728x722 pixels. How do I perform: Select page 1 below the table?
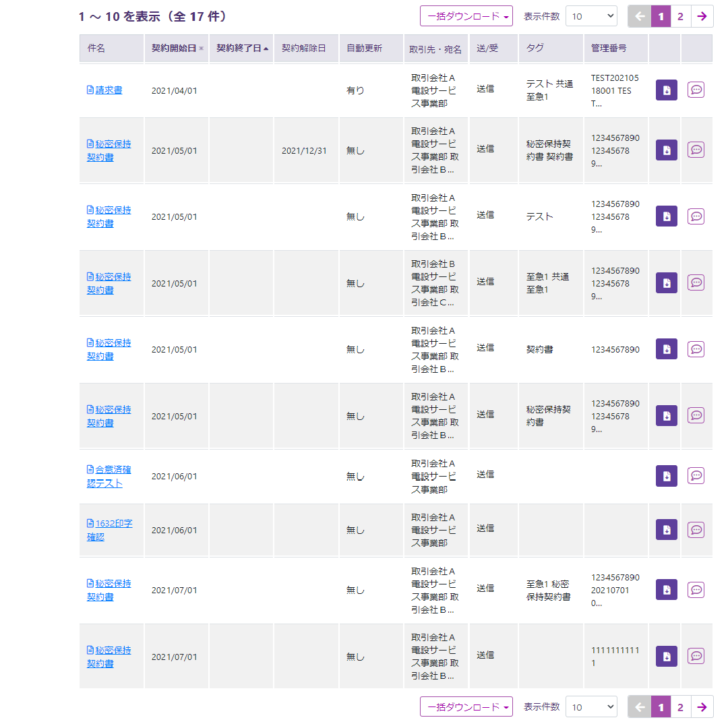661,707
